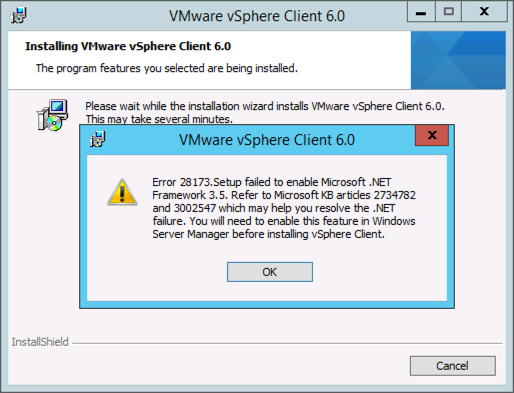This screenshot has width=514, height=393.
Task: Click the blue VMware banner graphic
Action: (x=458, y=60)
